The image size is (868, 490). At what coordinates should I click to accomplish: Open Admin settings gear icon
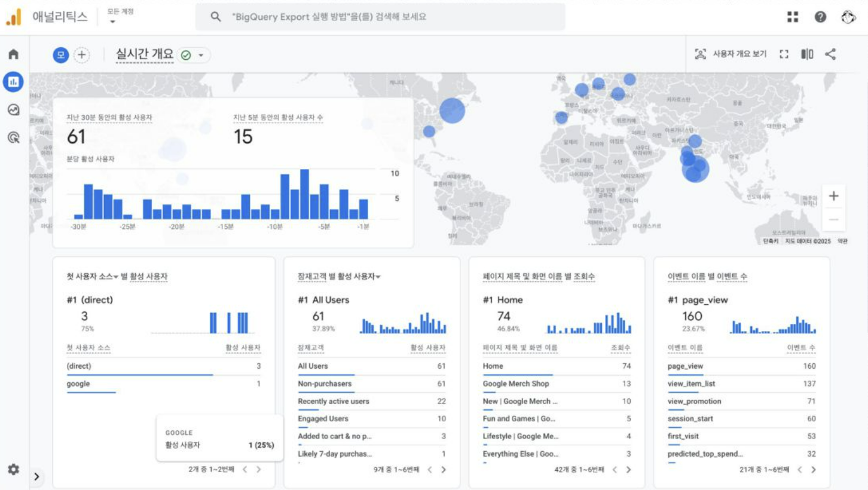pyautogui.click(x=13, y=470)
